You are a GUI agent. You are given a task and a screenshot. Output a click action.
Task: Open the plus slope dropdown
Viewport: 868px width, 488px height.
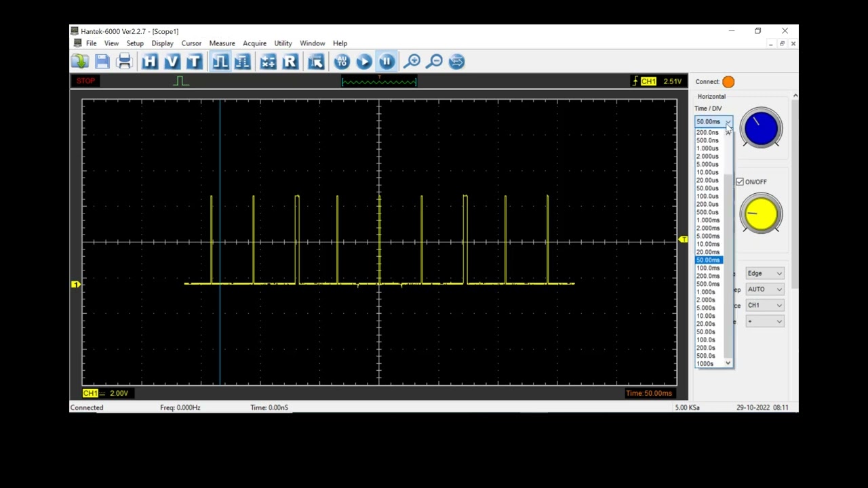(x=764, y=321)
